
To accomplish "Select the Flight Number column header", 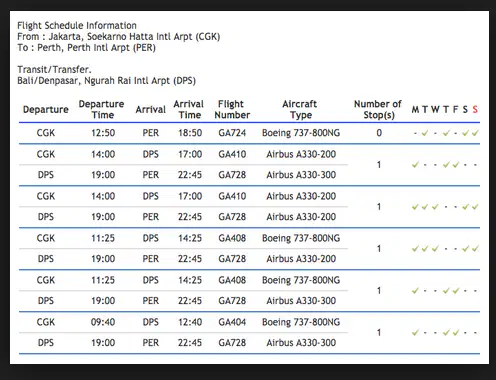I will pos(232,109).
